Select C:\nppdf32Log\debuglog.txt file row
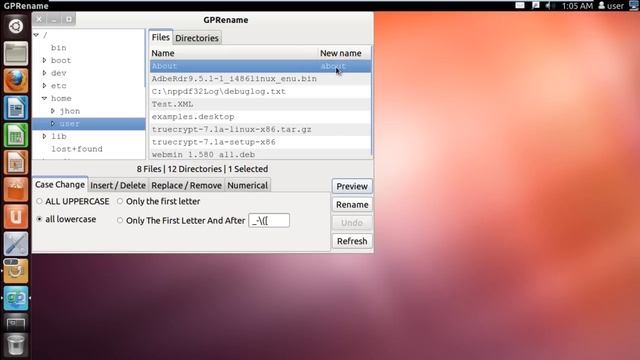 (260, 91)
